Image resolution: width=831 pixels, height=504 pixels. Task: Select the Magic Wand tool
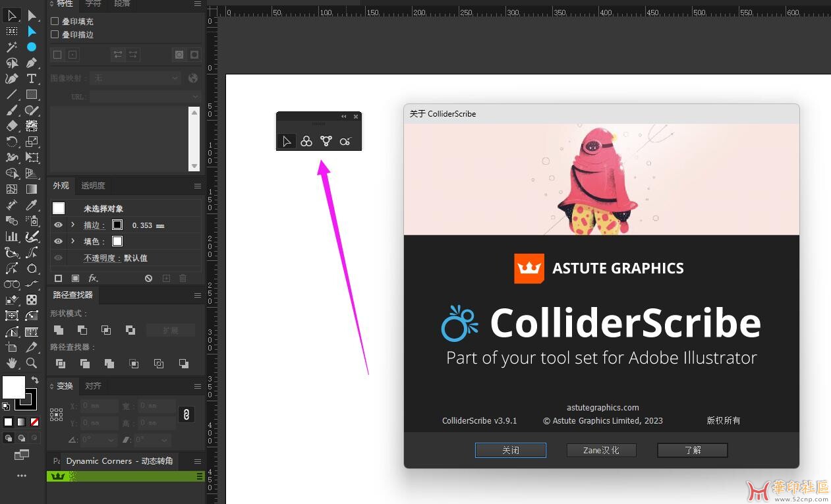12,47
